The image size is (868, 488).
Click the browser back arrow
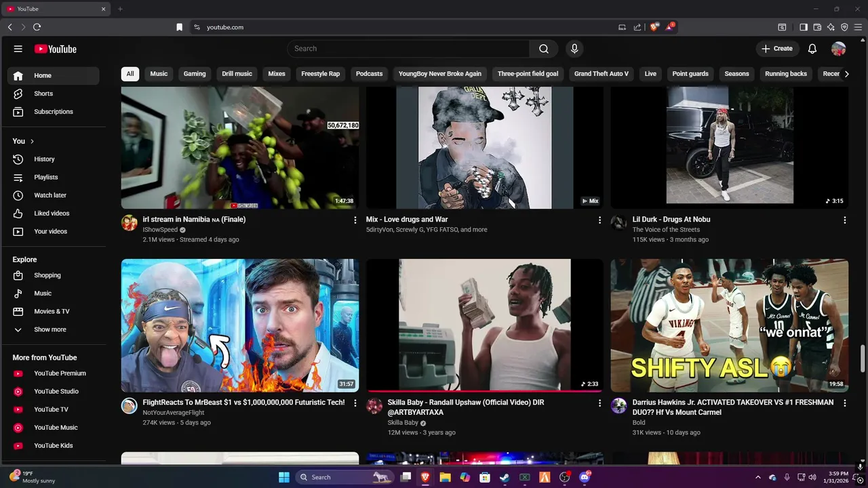coord(9,27)
